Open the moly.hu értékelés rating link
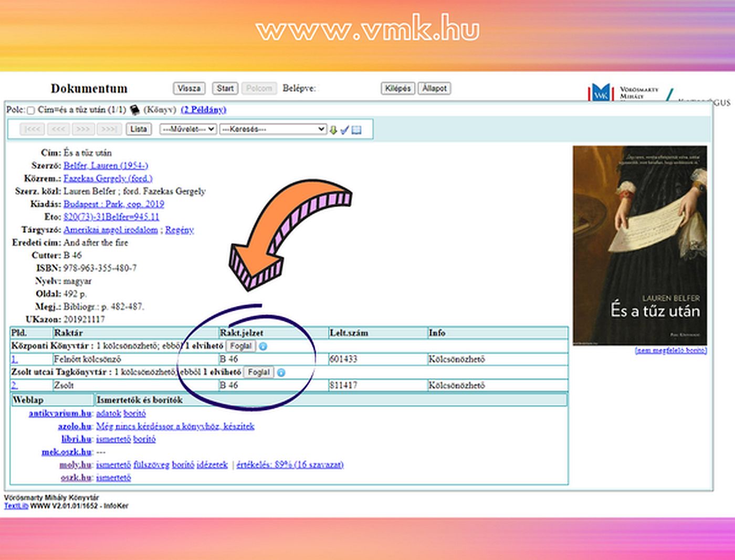The height and width of the screenshot is (560, 735). [290, 464]
